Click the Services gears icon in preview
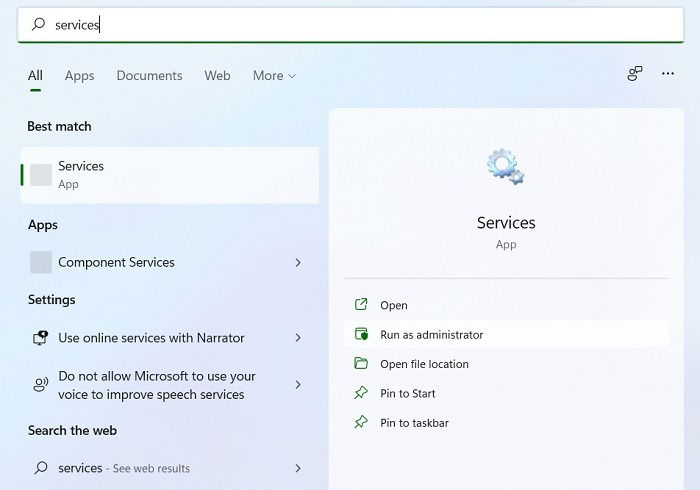 [505, 167]
